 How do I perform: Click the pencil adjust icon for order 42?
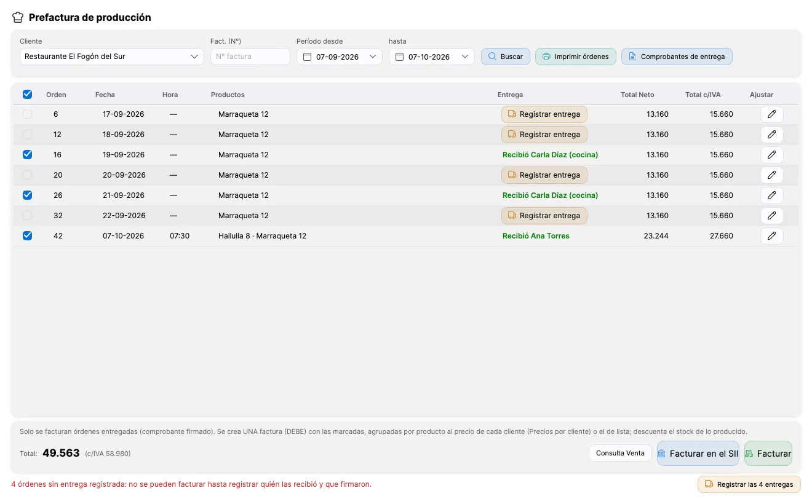tap(771, 236)
